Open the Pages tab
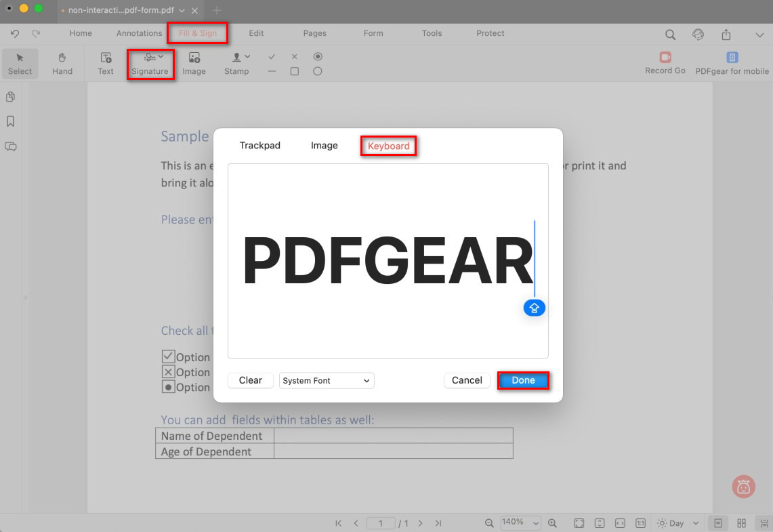 point(314,33)
